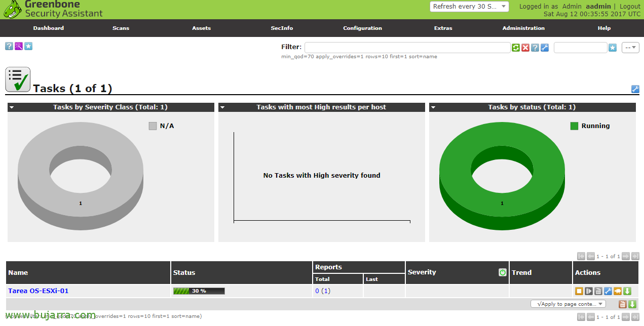Export the task with the row's green arrow
The width and height of the screenshot is (644, 326).
pos(627,291)
